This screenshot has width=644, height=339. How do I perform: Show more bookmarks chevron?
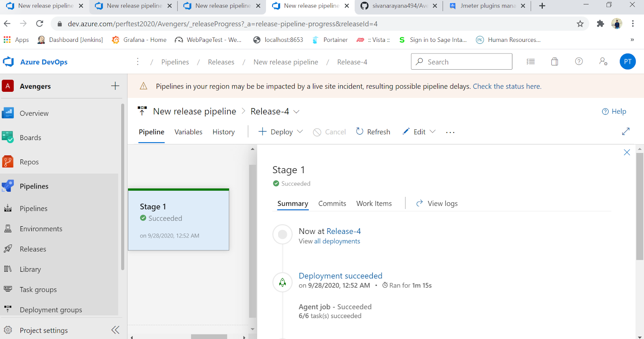click(632, 40)
